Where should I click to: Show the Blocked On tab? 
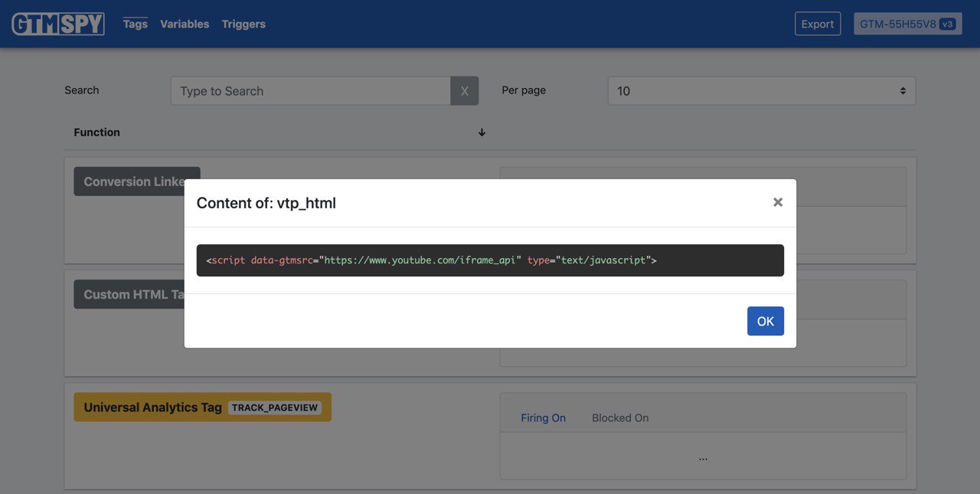tap(620, 417)
